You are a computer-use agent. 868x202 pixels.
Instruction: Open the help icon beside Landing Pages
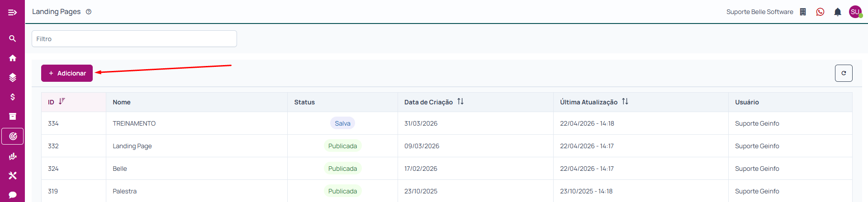[x=89, y=12]
